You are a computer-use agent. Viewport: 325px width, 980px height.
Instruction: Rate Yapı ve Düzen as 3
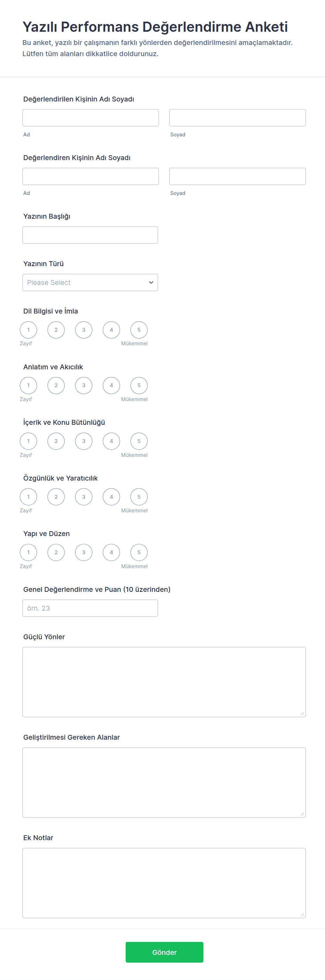(84, 552)
